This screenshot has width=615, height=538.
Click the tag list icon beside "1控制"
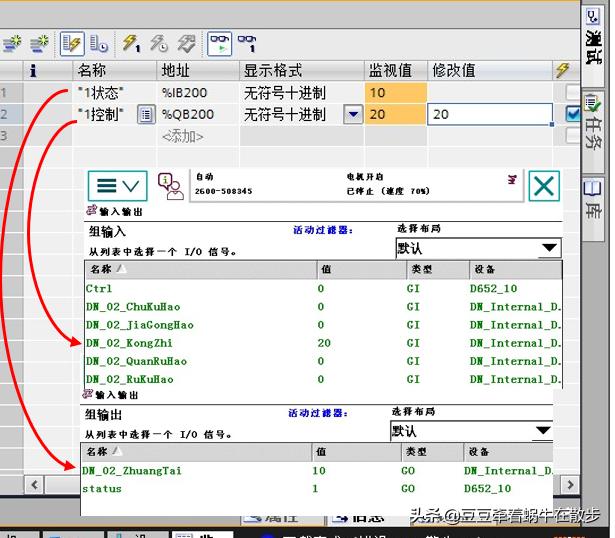[146, 115]
